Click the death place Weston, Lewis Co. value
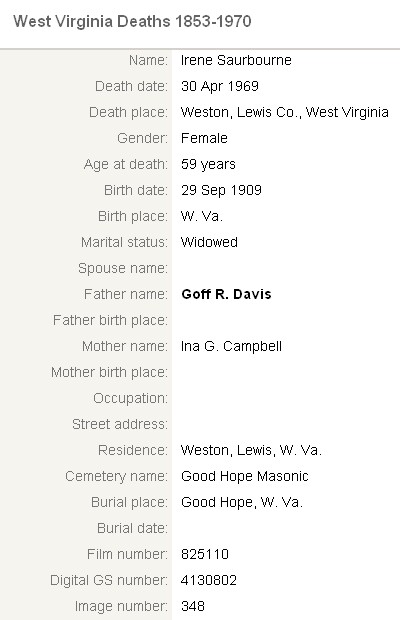This screenshot has height=620, width=405. (285, 112)
